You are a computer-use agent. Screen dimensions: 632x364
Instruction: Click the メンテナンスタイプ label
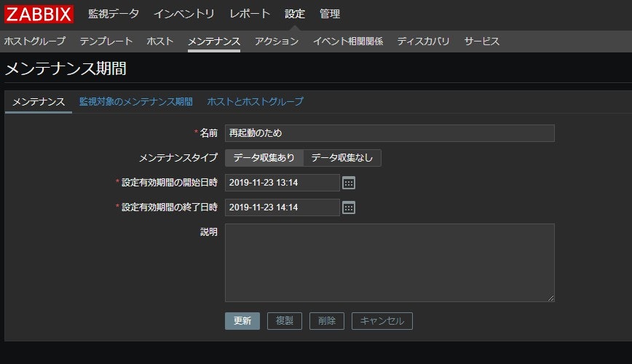click(178, 158)
